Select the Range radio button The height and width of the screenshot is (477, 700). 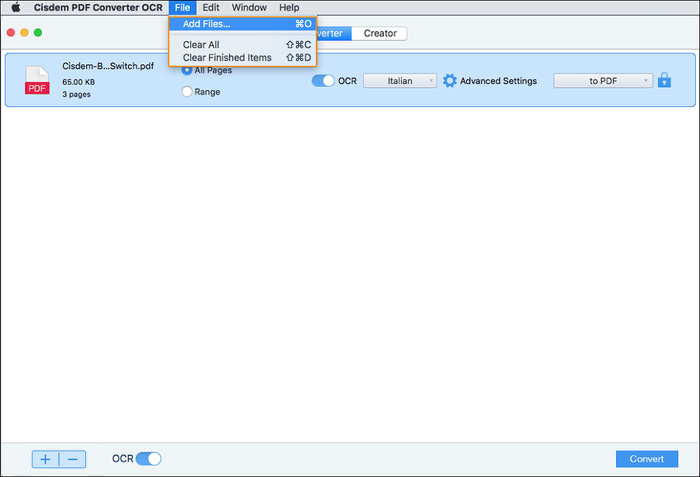(x=187, y=92)
